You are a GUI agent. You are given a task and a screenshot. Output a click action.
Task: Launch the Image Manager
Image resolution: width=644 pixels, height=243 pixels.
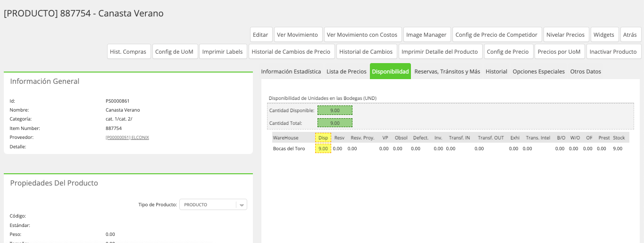(x=427, y=34)
